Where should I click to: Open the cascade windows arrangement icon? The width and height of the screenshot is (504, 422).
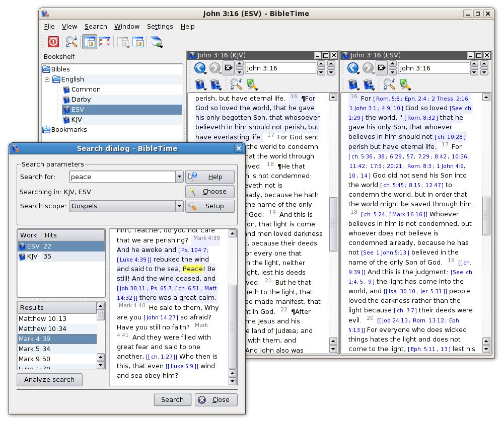[x=157, y=42]
